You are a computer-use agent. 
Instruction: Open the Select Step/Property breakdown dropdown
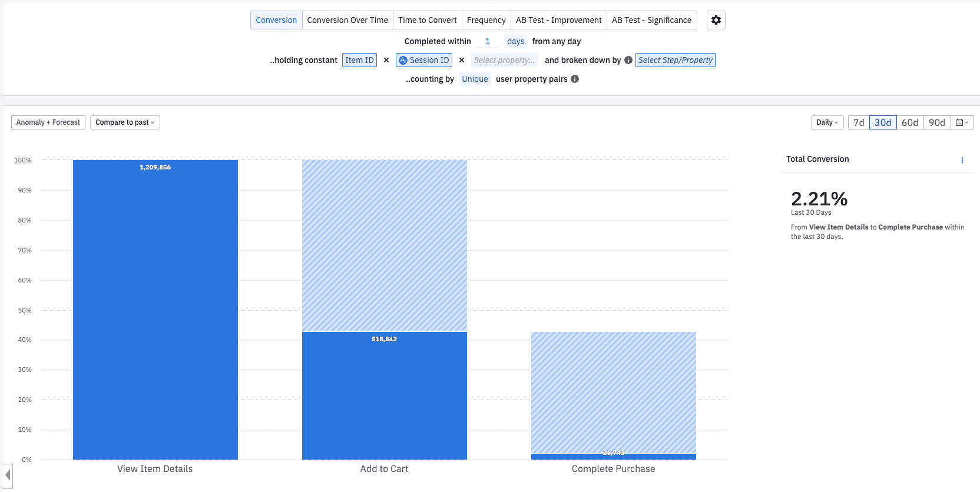(x=675, y=60)
